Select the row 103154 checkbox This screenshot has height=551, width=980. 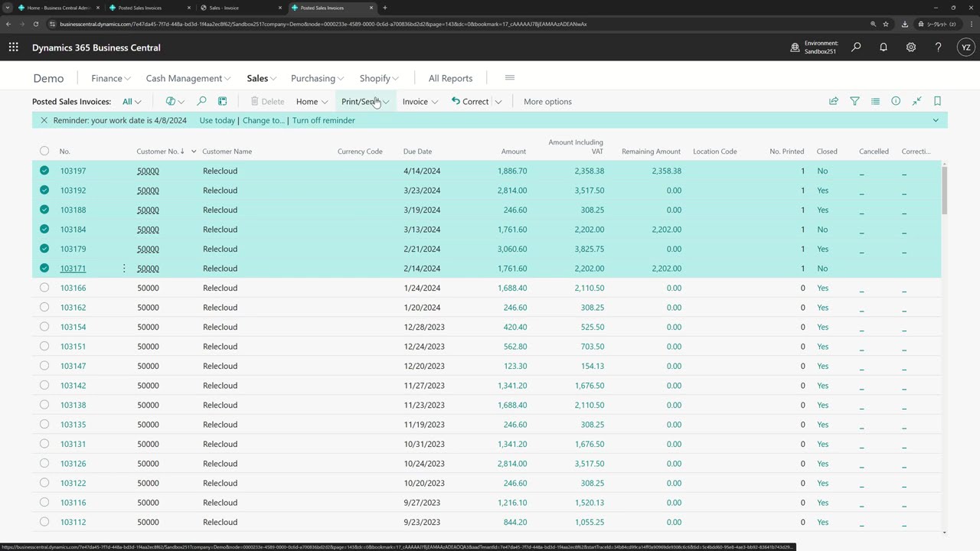tap(44, 327)
